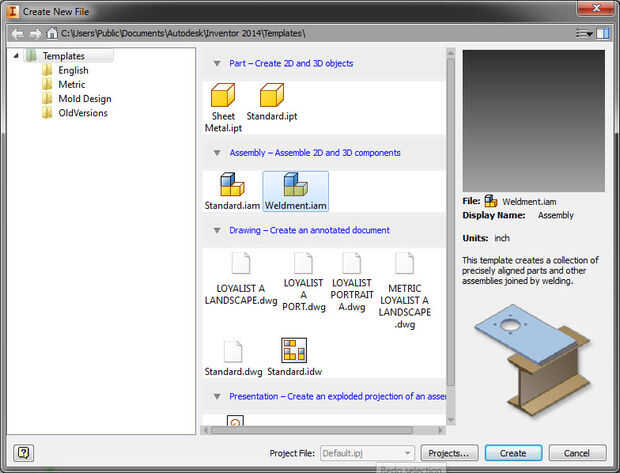Screen dimensions: 620x473
Task: Click the Part – Create 2D and 3D objects heading
Action: 291,63
